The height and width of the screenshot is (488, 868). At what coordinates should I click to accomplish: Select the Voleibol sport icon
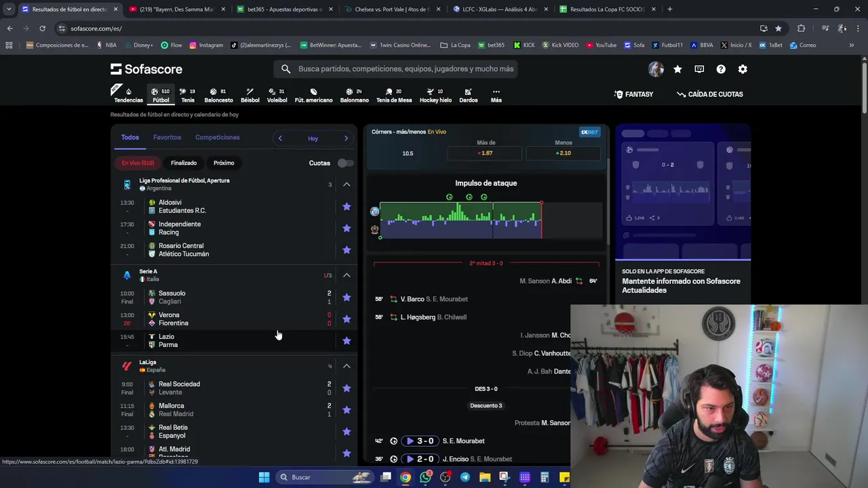point(277,95)
